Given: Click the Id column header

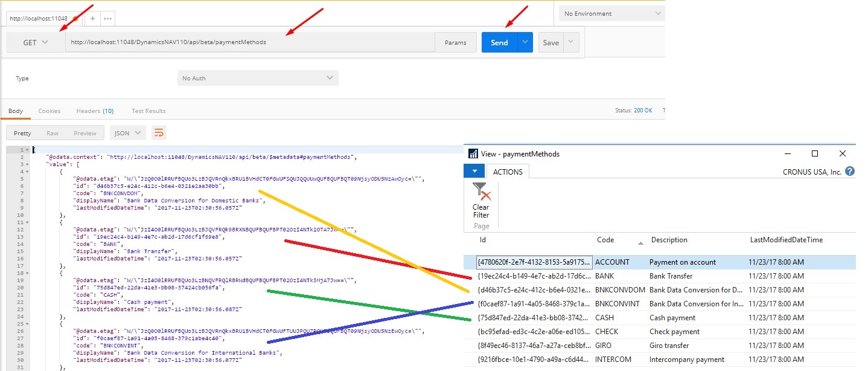Looking at the screenshot, I should 483,240.
